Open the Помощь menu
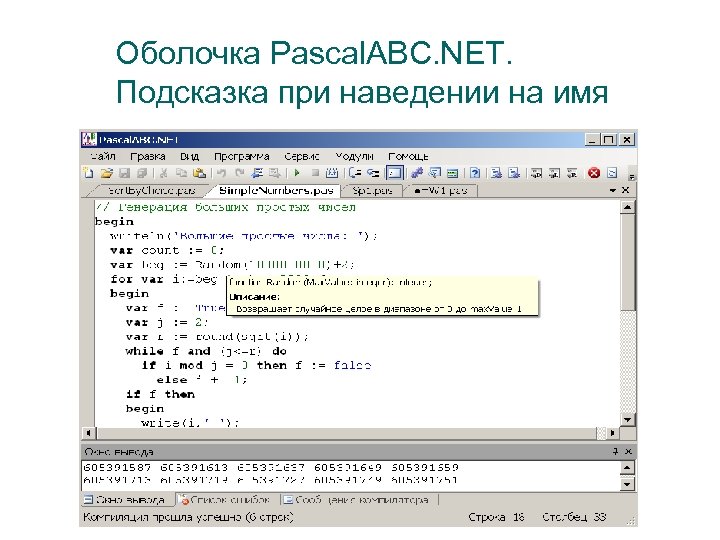Screen dimensions: 720x540 point(408,157)
